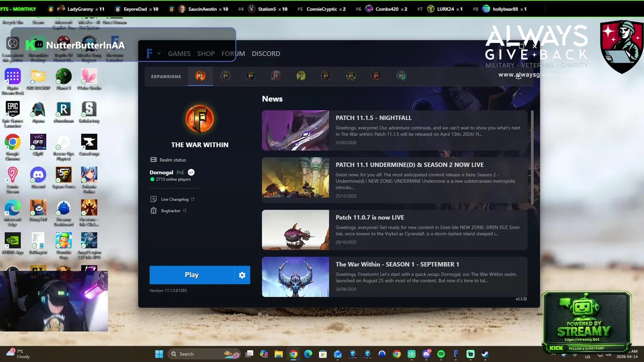The height and width of the screenshot is (362, 644).
Task: Open File Explorer from taskbar
Action: pyautogui.click(x=279, y=354)
